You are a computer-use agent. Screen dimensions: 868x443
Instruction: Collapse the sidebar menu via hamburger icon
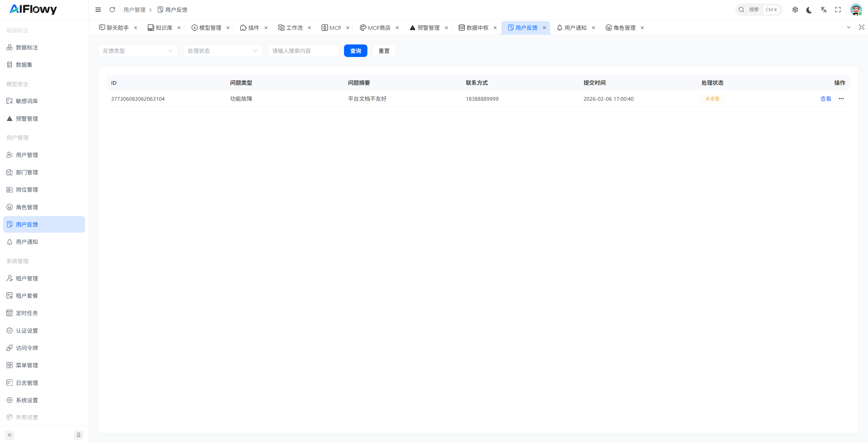pyautogui.click(x=98, y=9)
